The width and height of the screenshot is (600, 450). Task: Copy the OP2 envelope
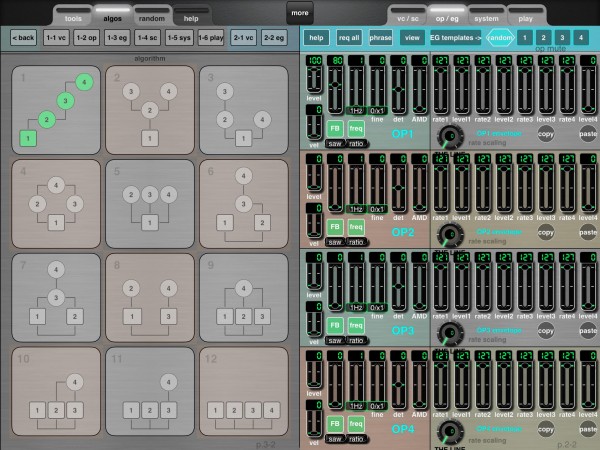coord(546,232)
